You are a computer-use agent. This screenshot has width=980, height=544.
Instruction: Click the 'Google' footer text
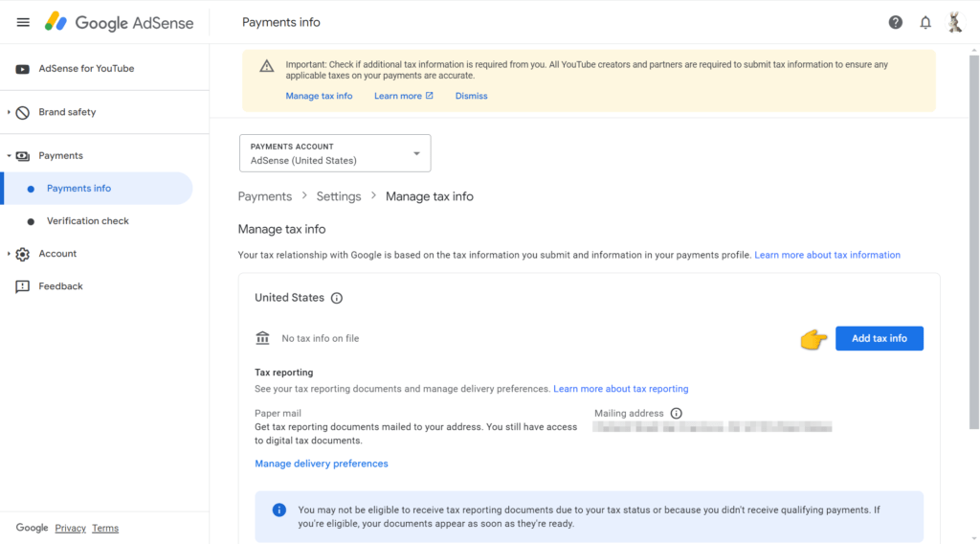[32, 528]
